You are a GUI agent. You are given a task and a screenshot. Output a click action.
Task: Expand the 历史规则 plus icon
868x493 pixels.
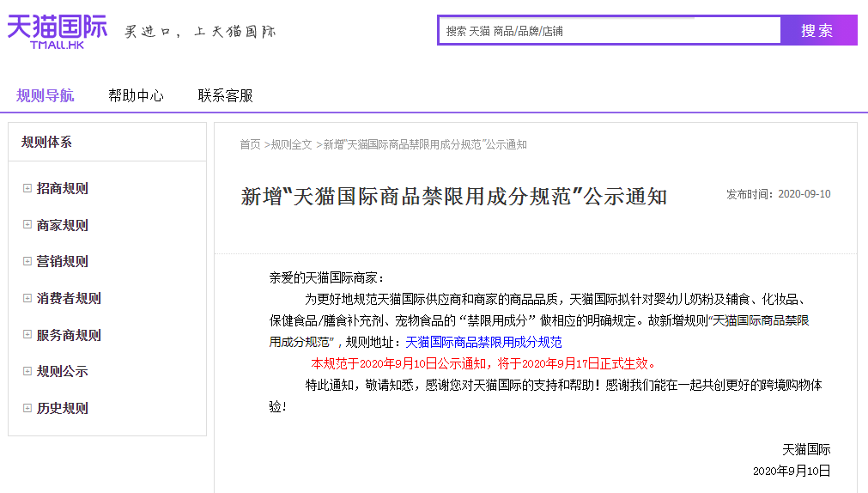[x=27, y=408]
